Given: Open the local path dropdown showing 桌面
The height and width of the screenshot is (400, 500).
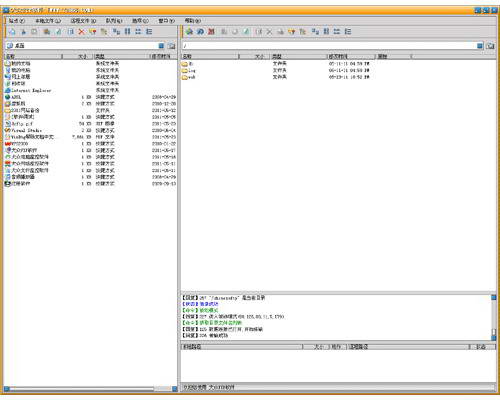Looking at the screenshot, I should tap(161, 46).
